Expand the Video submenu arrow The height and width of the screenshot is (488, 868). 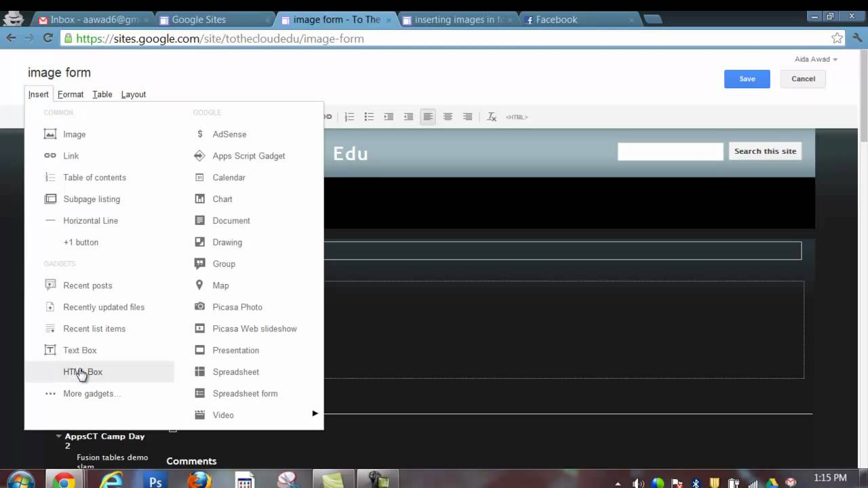click(x=315, y=413)
